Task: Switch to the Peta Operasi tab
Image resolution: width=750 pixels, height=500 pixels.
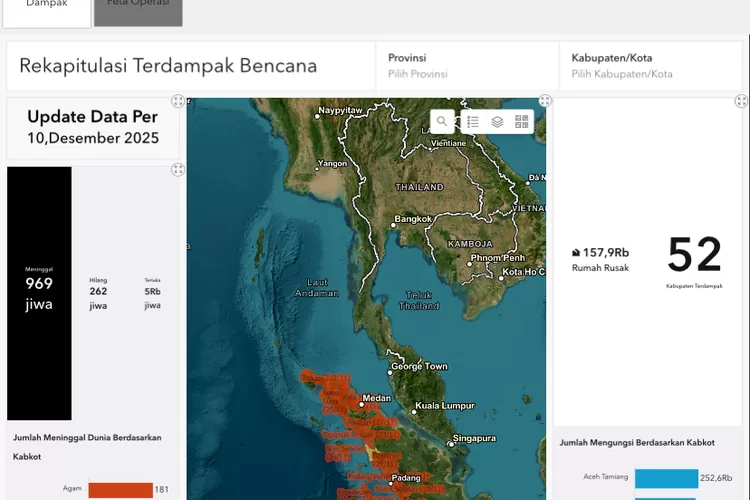Action: (x=138, y=13)
